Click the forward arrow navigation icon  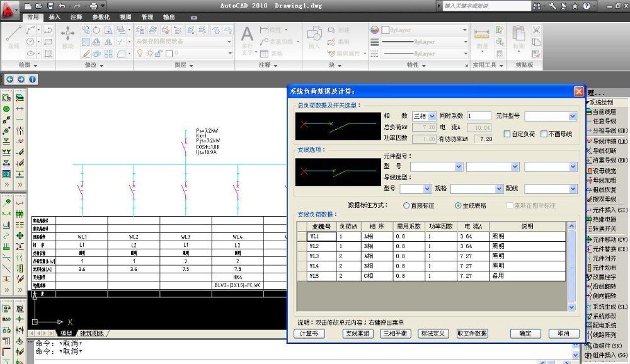[21, 79]
